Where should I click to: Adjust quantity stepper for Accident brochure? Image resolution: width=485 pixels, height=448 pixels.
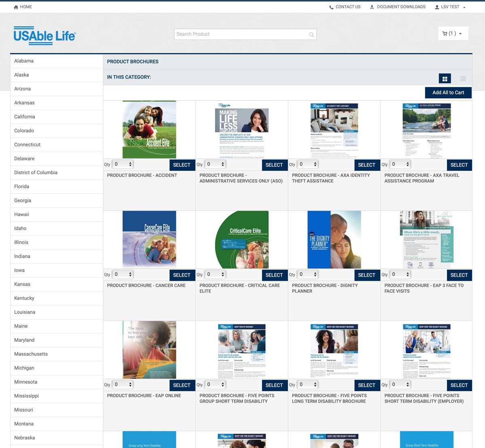click(130, 164)
